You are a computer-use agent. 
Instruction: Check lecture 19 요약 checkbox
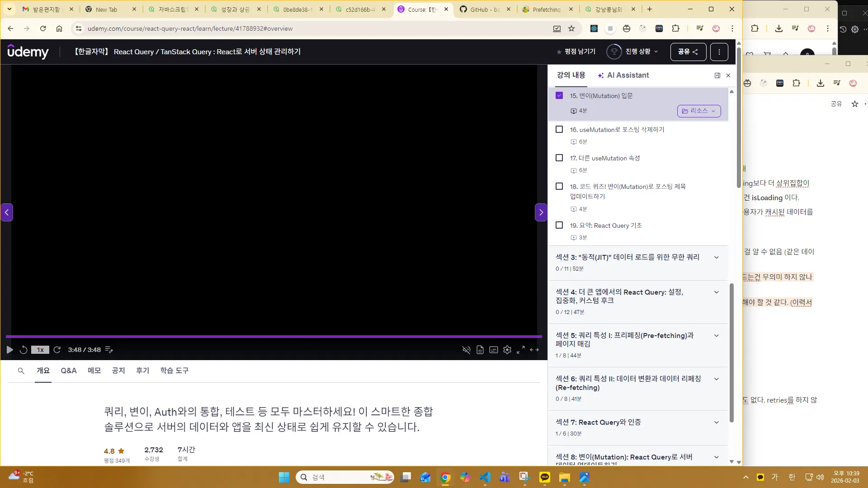coord(559,225)
